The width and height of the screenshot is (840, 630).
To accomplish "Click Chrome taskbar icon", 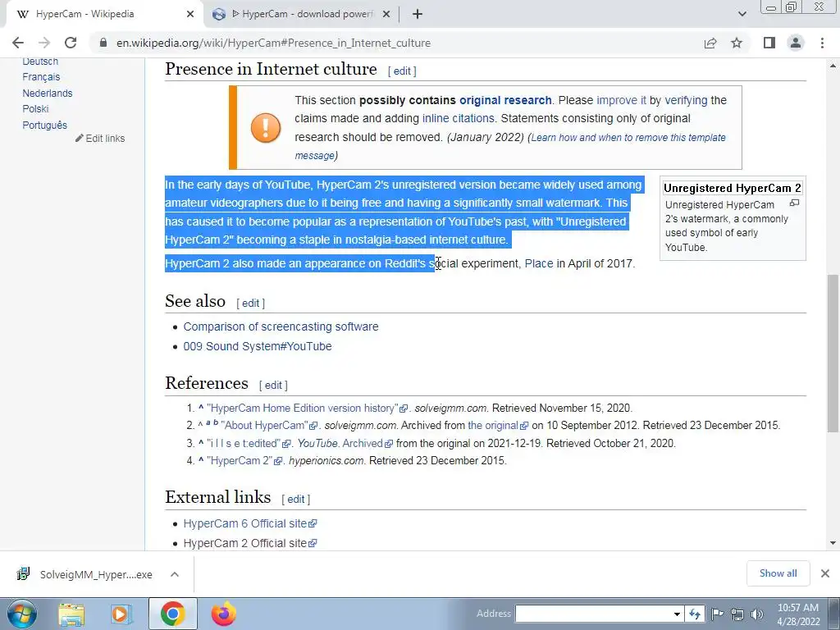I will 172,614.
